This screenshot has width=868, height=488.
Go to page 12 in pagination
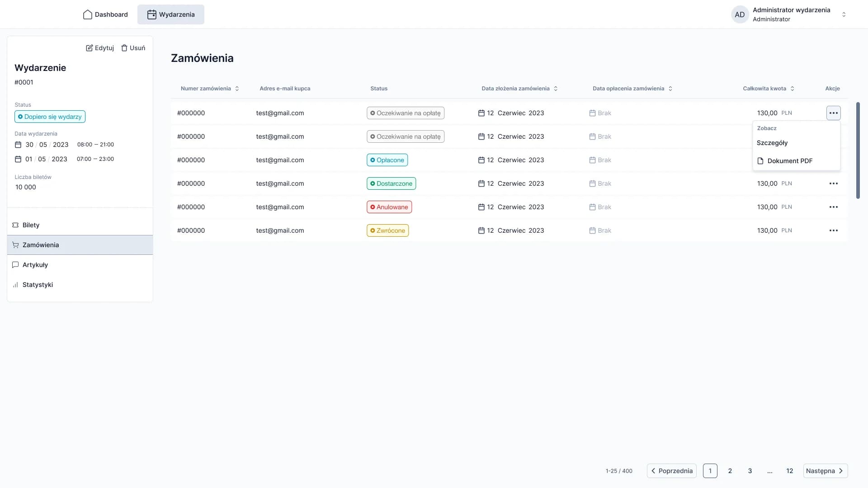pos(789,471)
